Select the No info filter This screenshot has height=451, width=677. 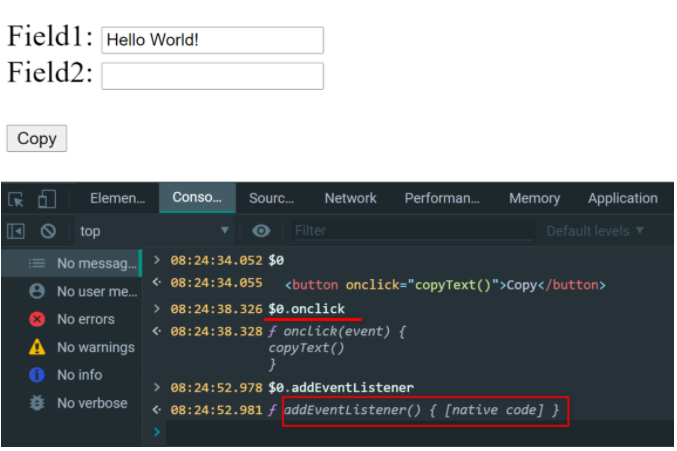pos(79,375)
